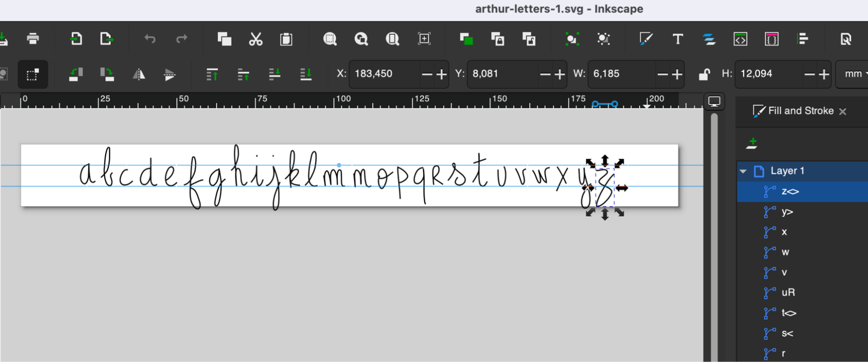This screenshot has width=868, height=362.
Task: Open Fill and Stroke dialog icon
Action: coord(646,39)
